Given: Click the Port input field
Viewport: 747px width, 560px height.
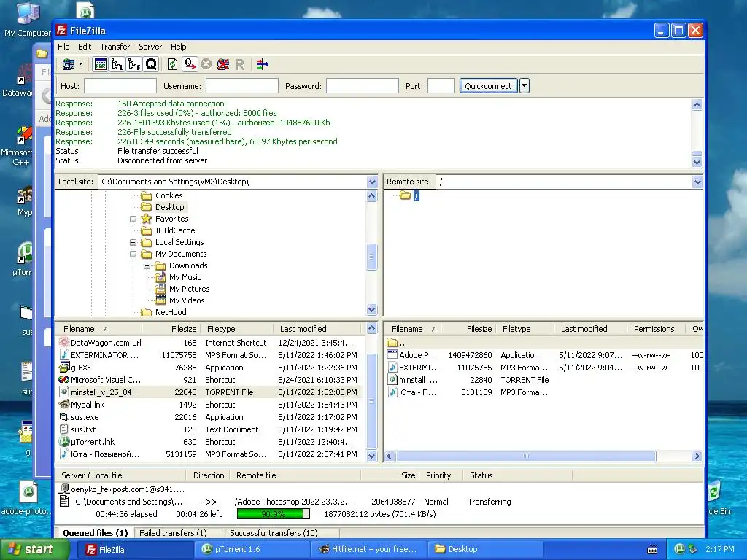Looking at the screenshot, I should click(x=441, y=86).
